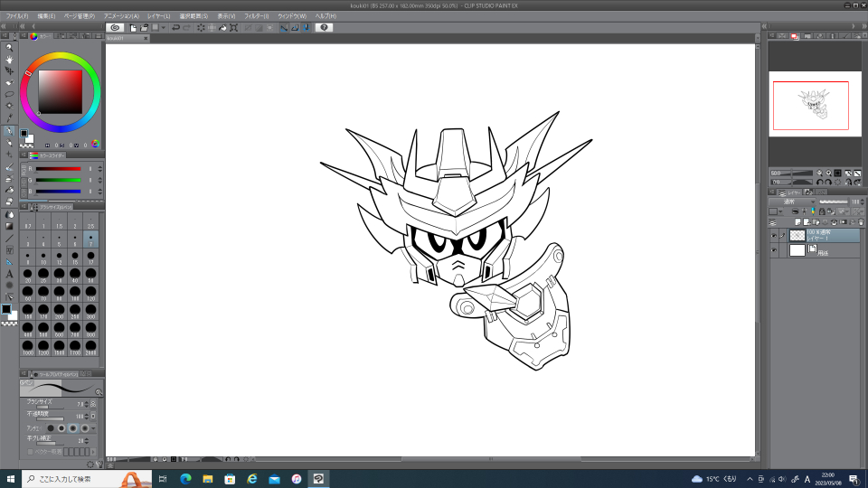Select brush size 2000 preset
Viewport: 868px width, 488px height.
(x=90, y=347)
